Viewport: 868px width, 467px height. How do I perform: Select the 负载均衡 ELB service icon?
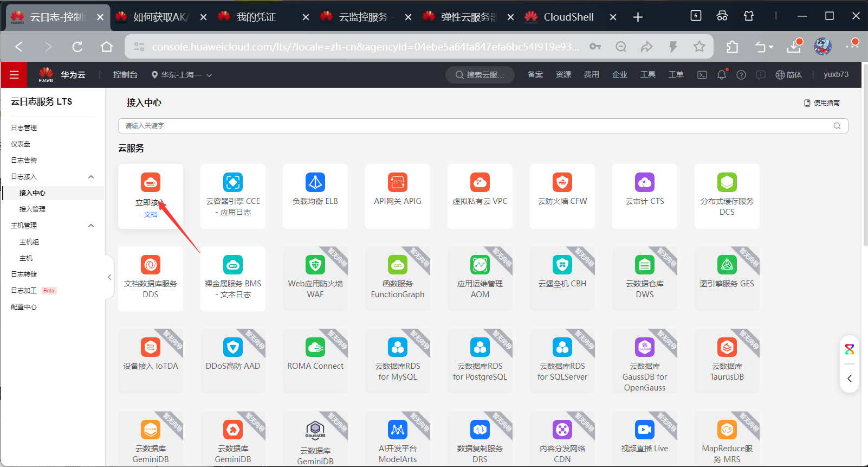[315, 182]
